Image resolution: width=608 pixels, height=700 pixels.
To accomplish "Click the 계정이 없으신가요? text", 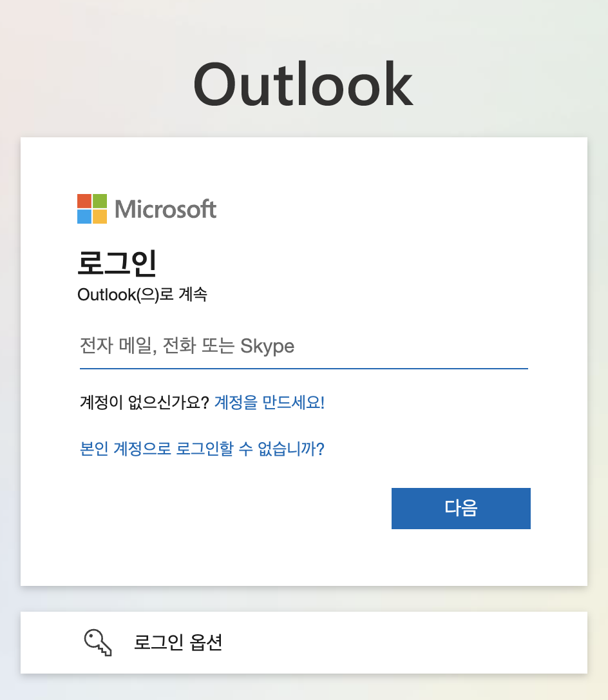I will point(144,402).
